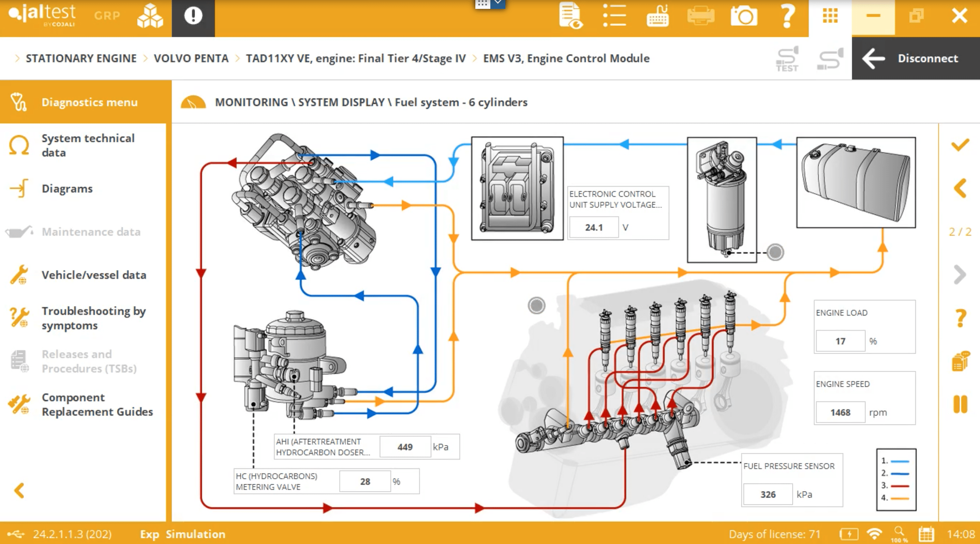Click the printer icon in header
Image resolution: width=980 pixels, height=544 pixels.
(701, 16)
